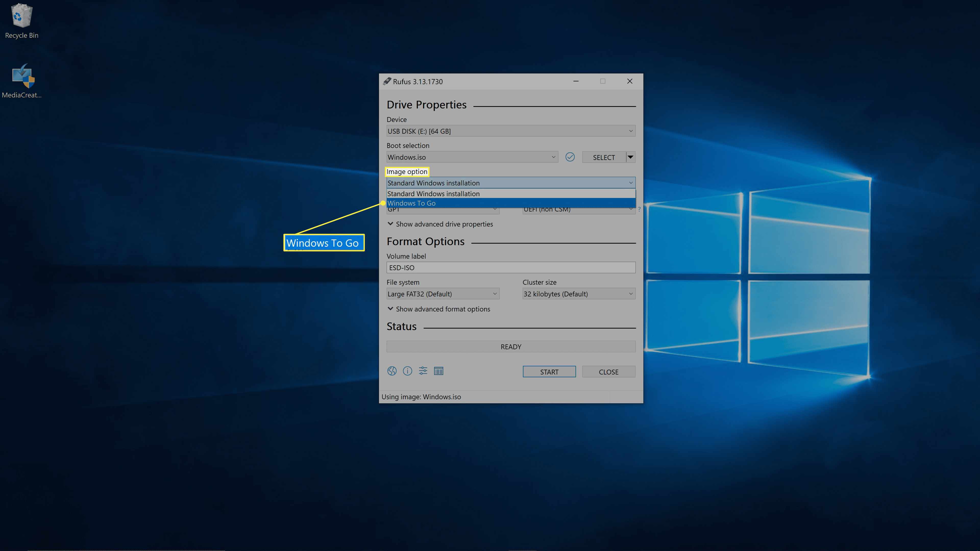Open the Rufus info/about icon
The image size is (980, 551).
(407, 371)
